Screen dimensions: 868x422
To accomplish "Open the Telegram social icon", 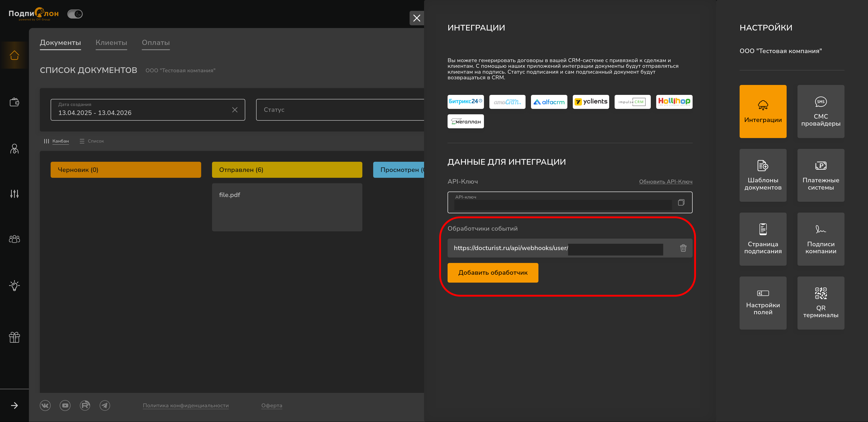I will tap(105, 406).
